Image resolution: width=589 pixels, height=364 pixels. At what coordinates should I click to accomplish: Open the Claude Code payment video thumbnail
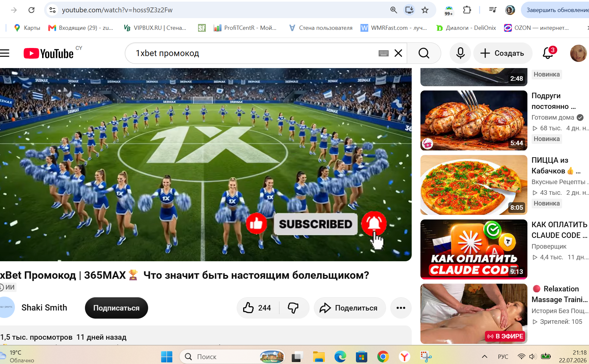coord(474,249)
